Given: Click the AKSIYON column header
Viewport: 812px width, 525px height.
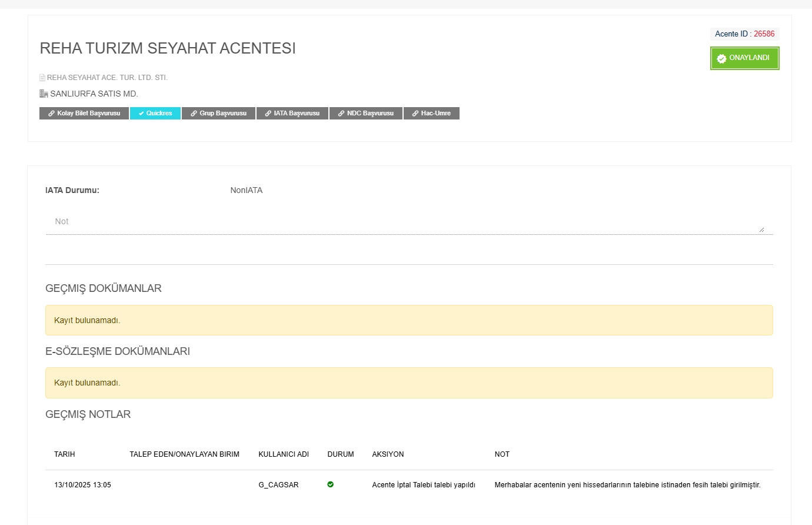Looking at the screenshot, I should click(388, 454).
